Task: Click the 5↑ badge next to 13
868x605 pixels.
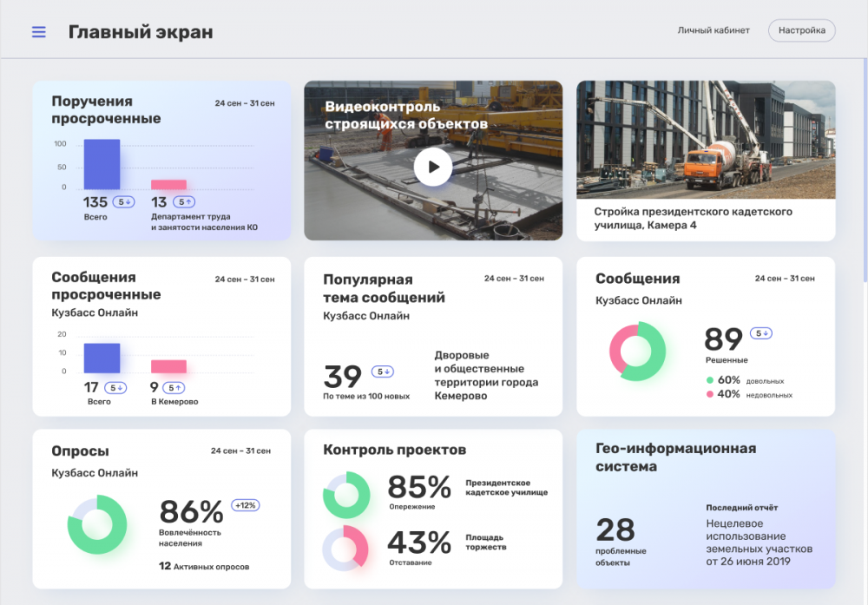Action: pos(184,202)
